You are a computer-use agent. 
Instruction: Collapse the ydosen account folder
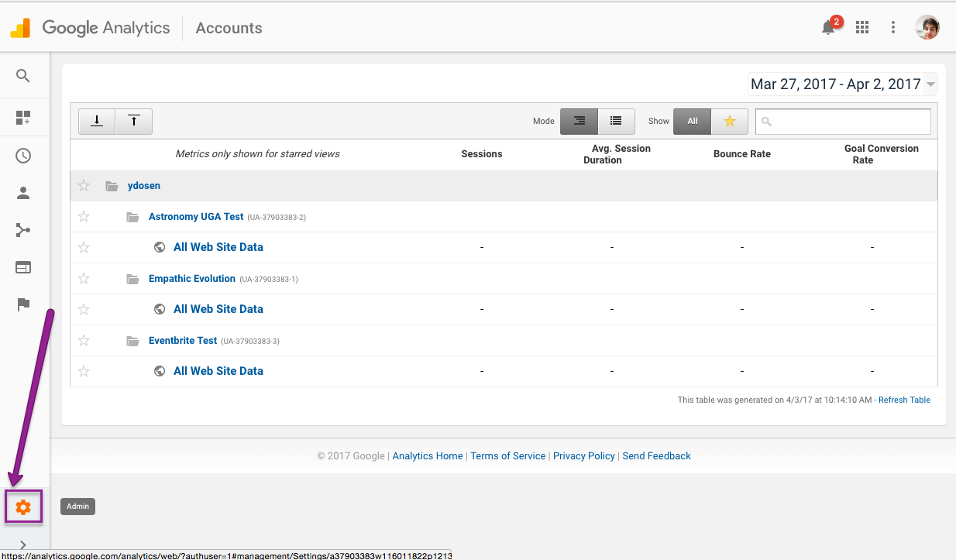pos(112,186)
